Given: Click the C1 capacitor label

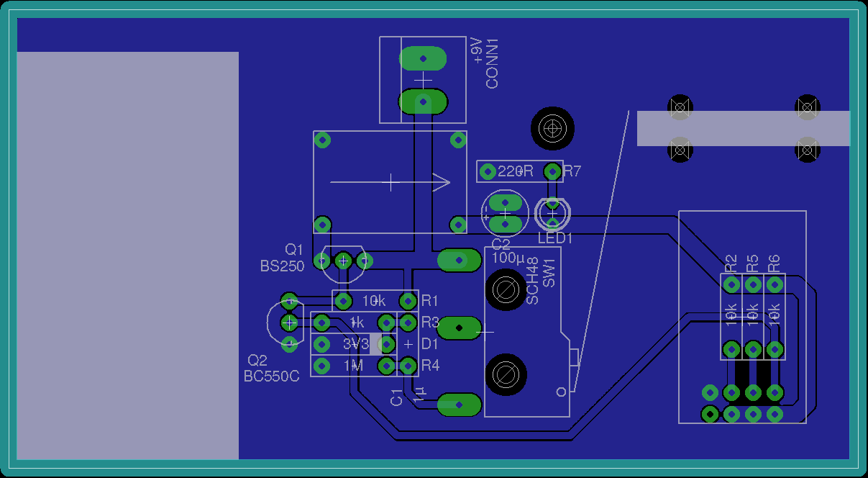Looking at the screenshot, I should pos(396,397).
